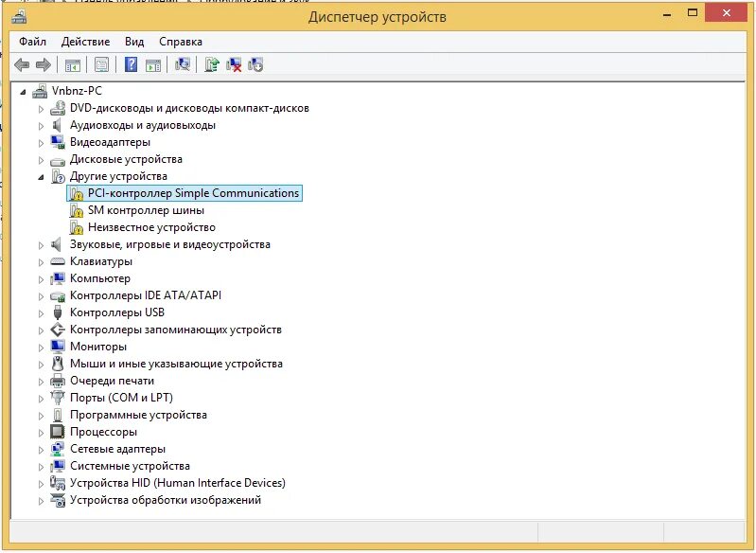The image size is (756, 553).
Task: Expand the Дисковые устройства node
Action: [41, 160]
